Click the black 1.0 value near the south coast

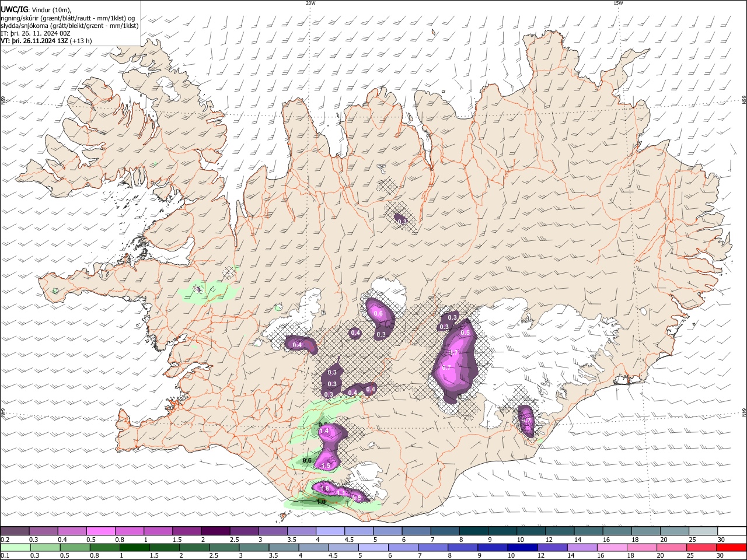click(x=321, y=502)
